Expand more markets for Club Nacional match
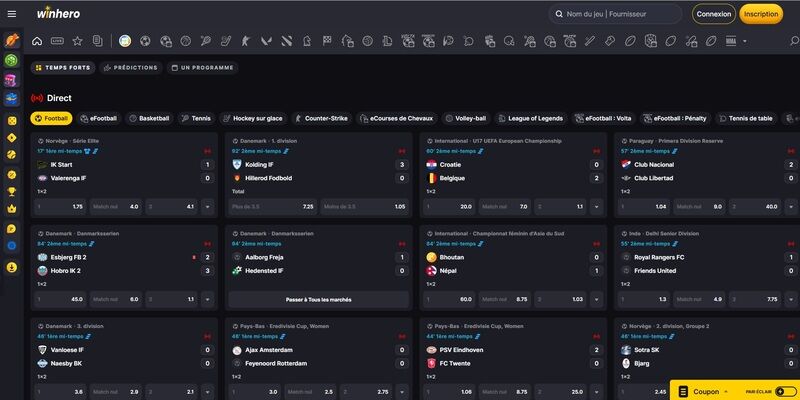This screenshot has height=400, width=800. 791,207
